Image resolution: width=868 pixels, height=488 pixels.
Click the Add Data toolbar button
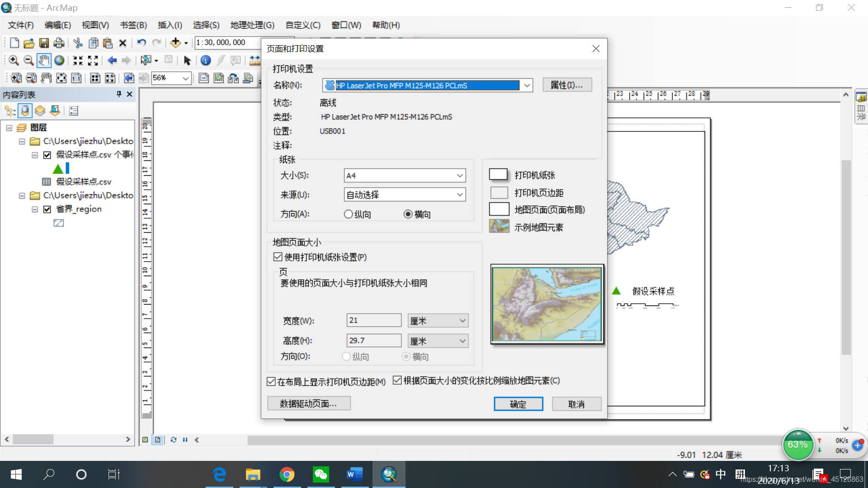[x=175, y=42]
